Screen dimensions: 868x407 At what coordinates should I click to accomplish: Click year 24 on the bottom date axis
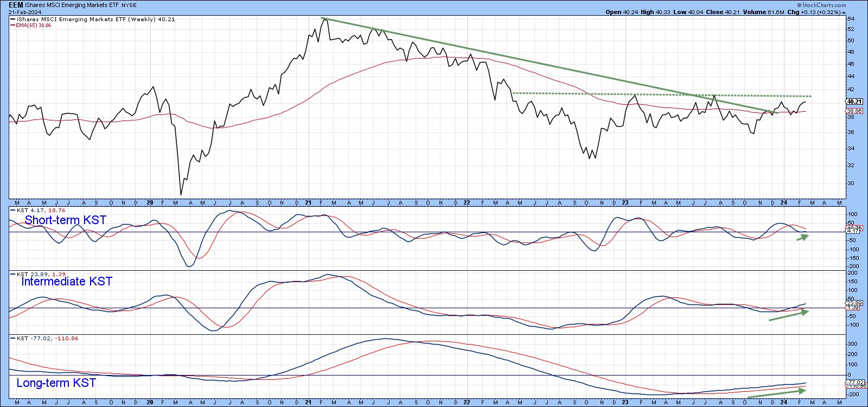point(784,403)
